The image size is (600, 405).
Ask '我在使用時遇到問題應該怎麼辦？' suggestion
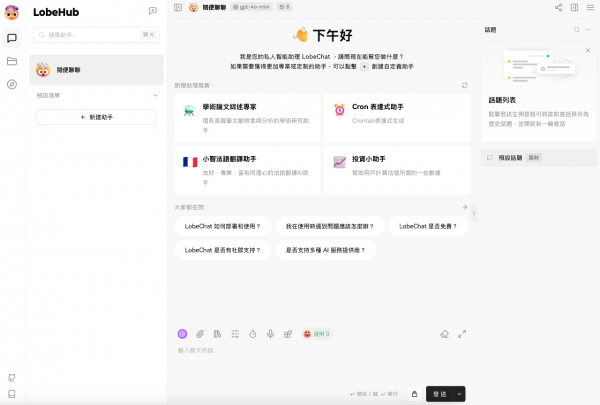click(x=330, y=226)
